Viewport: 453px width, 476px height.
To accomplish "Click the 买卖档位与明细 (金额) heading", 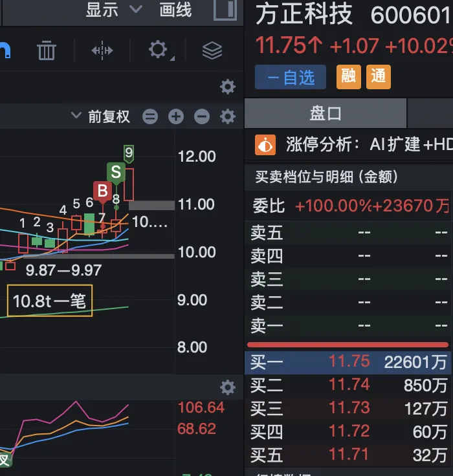I will pos(327,177).
